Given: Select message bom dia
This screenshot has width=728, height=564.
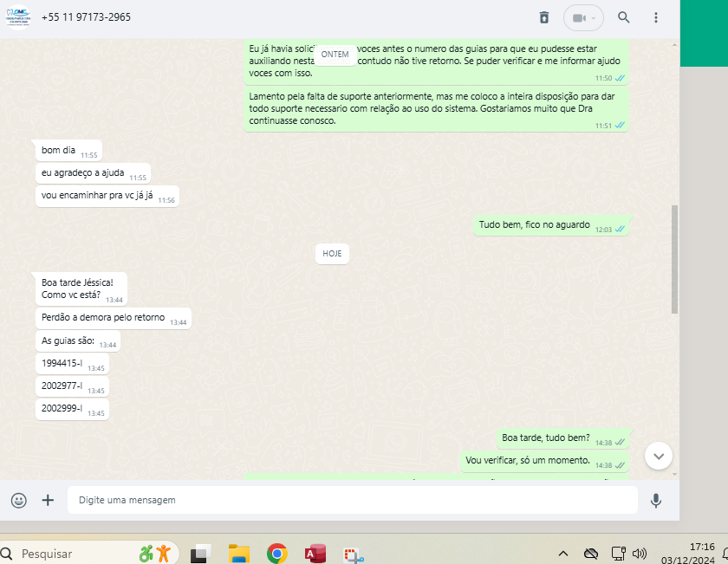Looking at the screenshot, I should click(x=68, y=151).
